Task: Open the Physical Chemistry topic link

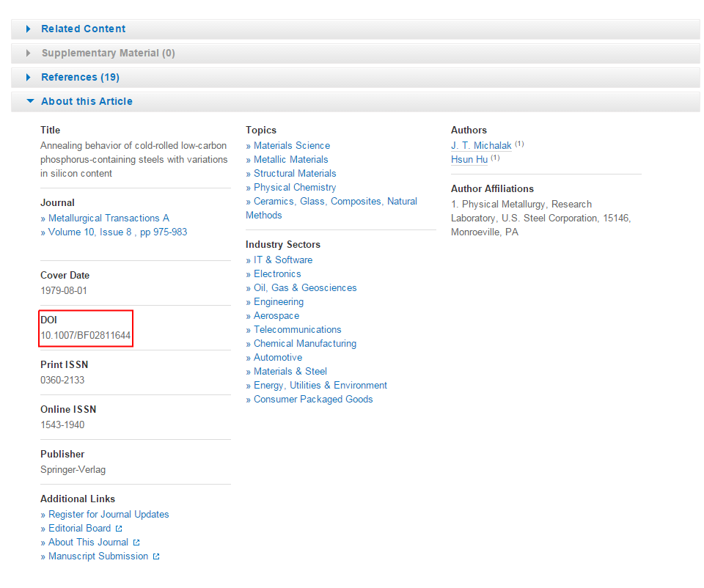Action: coord(295,187)
